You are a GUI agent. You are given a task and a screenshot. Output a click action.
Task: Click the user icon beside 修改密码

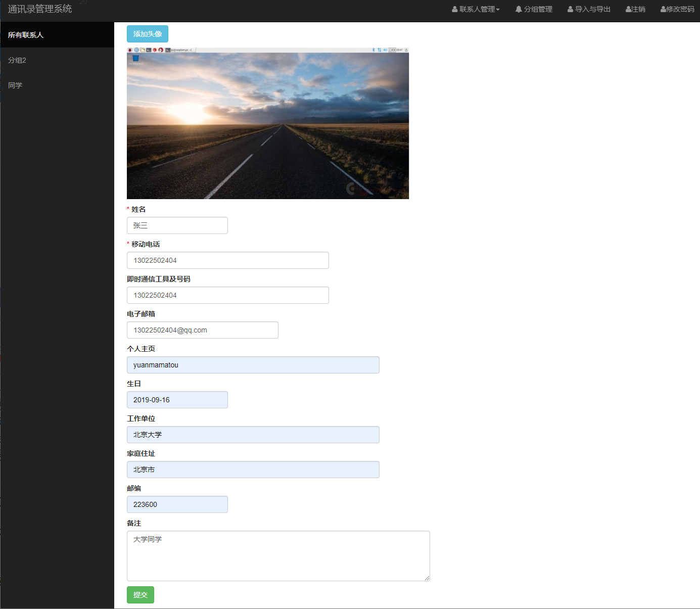(663, 9)
